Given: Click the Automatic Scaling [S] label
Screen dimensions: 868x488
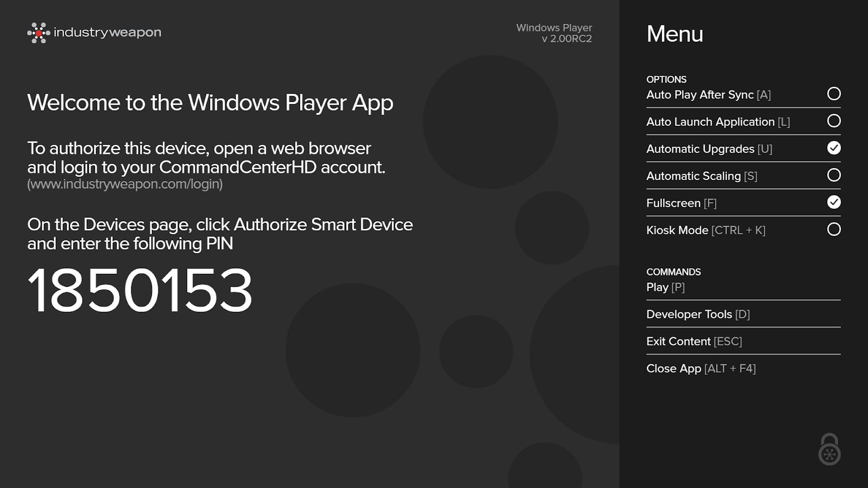Looking at the screenshot, I should click(x=702, y=176).
